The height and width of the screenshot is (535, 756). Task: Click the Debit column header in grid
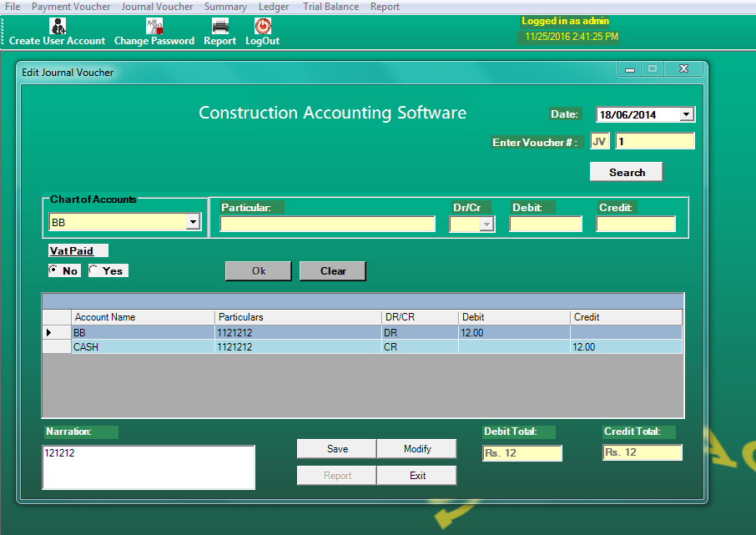point(515,317)
